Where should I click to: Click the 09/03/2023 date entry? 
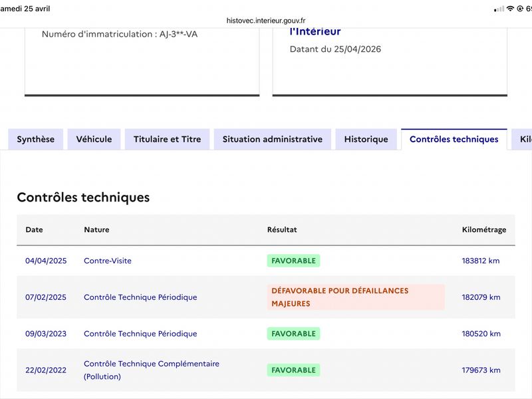(x=46, y=334)
